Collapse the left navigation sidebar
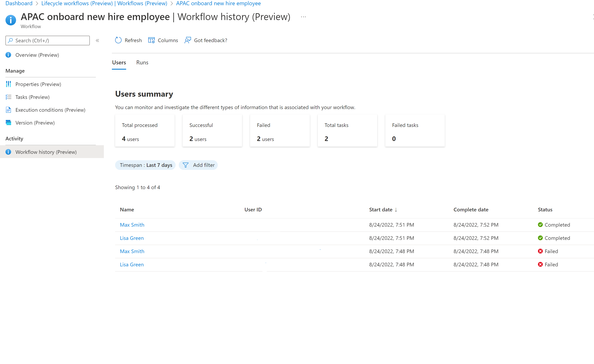 pyautogui.click(x=97, y=40)
